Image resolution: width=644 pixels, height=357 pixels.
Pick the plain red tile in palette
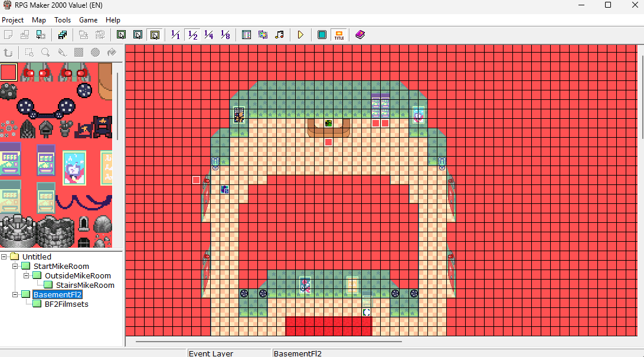(8, 72)
